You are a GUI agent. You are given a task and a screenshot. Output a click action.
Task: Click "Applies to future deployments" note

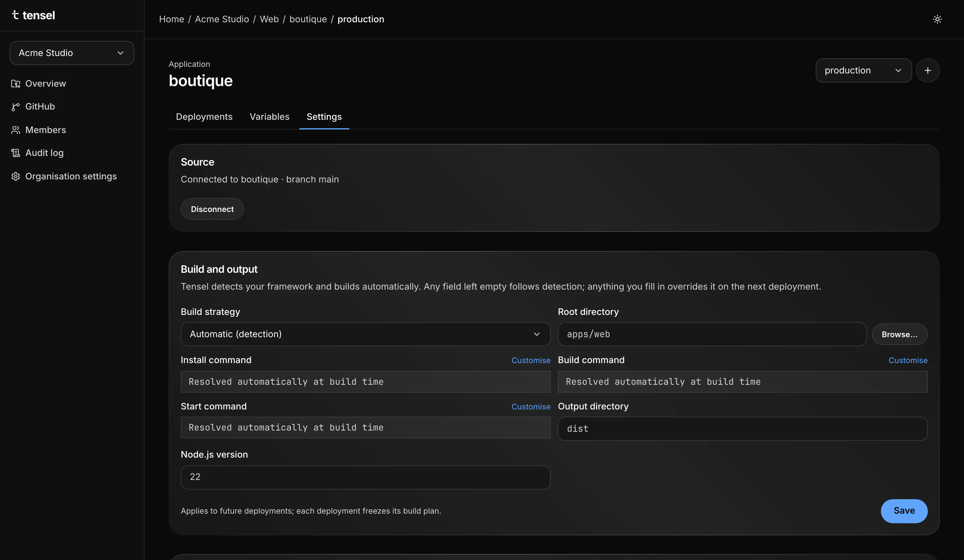coord(311,511)
